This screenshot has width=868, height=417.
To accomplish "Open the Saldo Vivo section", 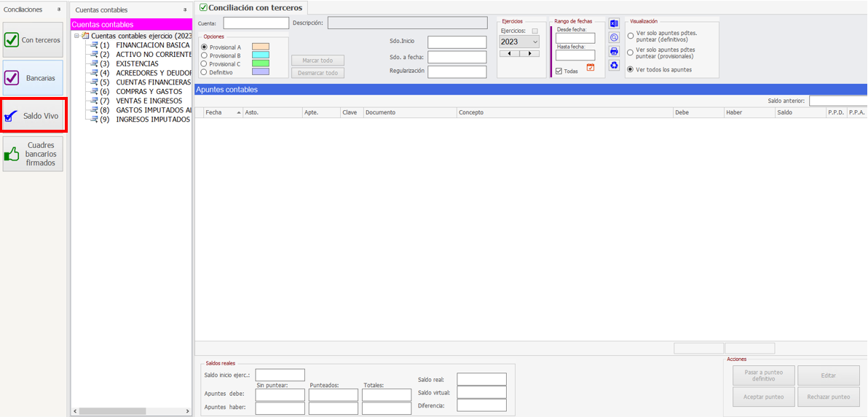I will [33, 116].
